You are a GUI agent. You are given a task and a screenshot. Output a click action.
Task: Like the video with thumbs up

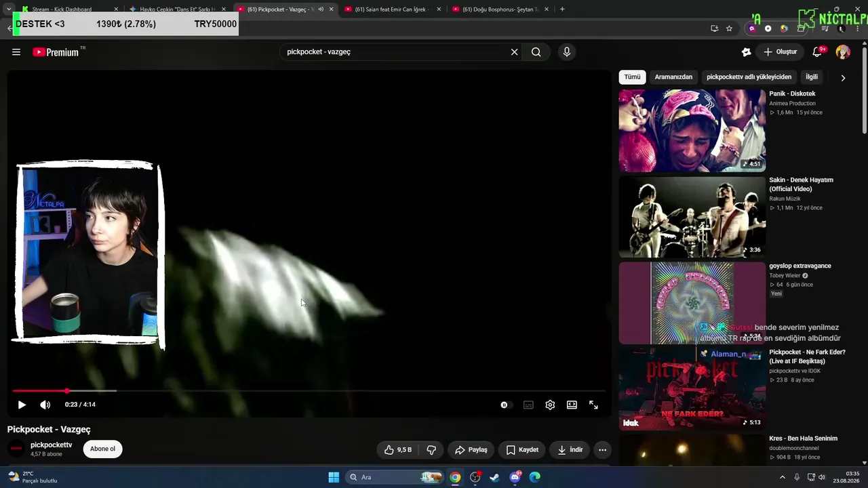pyautogui.click(x=398, y=449)
